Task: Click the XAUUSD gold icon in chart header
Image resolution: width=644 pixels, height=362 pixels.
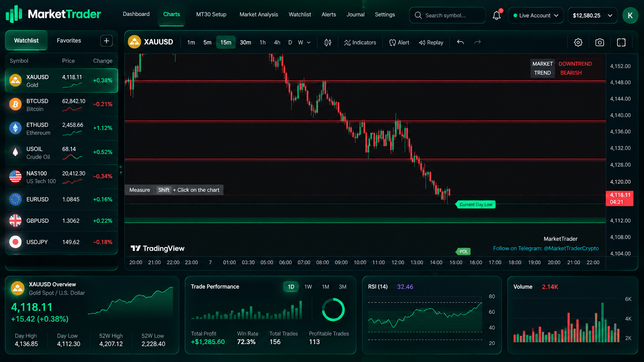Action: tap(134, 42)
